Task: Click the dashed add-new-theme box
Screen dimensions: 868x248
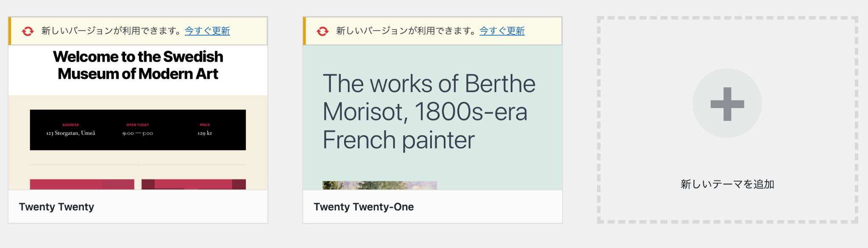Action: [727, 120]
